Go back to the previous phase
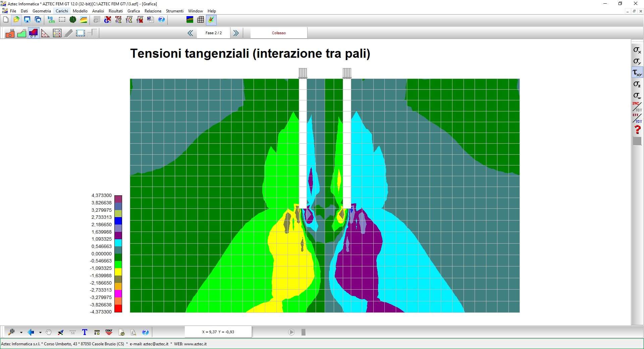Image resolution: width=644 pixels, height=349 pixels. point(190,33)
